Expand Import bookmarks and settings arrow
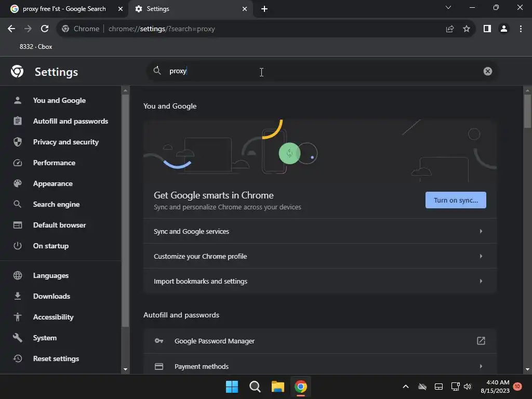Viewport: 532px width, 399px height. tap(481, 281)
